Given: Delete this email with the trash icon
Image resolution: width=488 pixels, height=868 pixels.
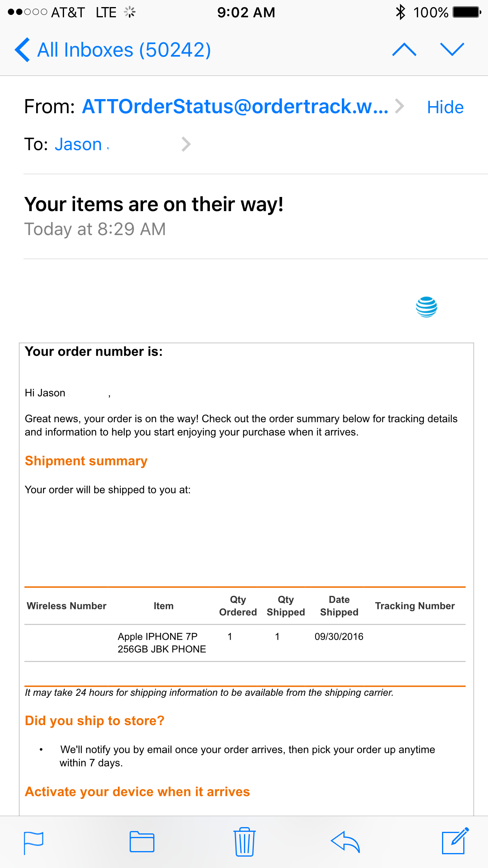Looking at the screenshot, I should tap(244, 841).
